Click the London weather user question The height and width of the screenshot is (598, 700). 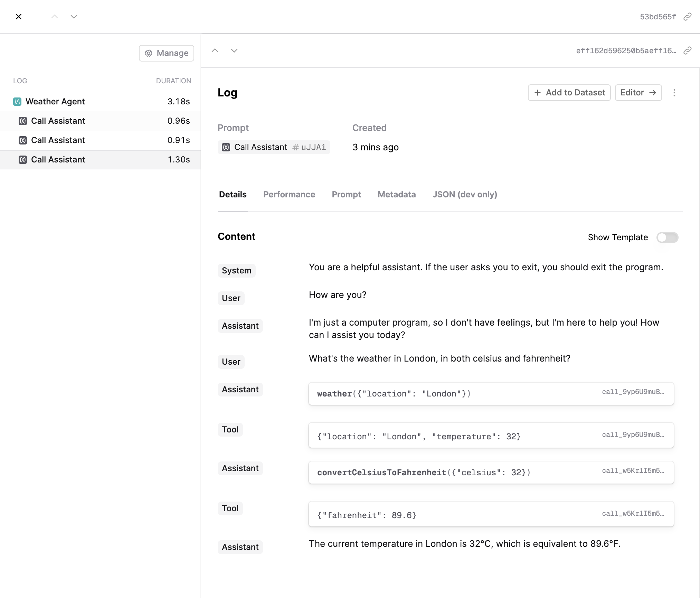tap(439, 358)
